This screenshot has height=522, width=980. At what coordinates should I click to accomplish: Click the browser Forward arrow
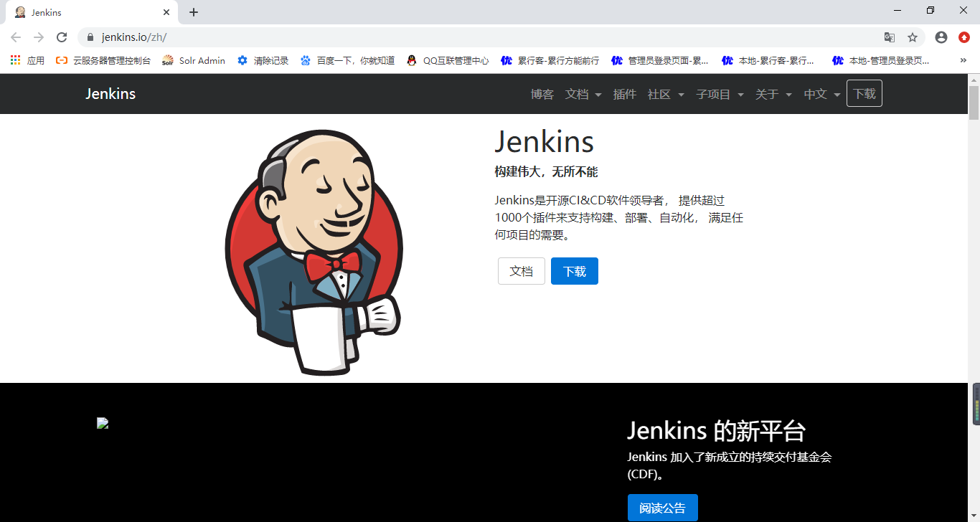click(x=39, y=37)
